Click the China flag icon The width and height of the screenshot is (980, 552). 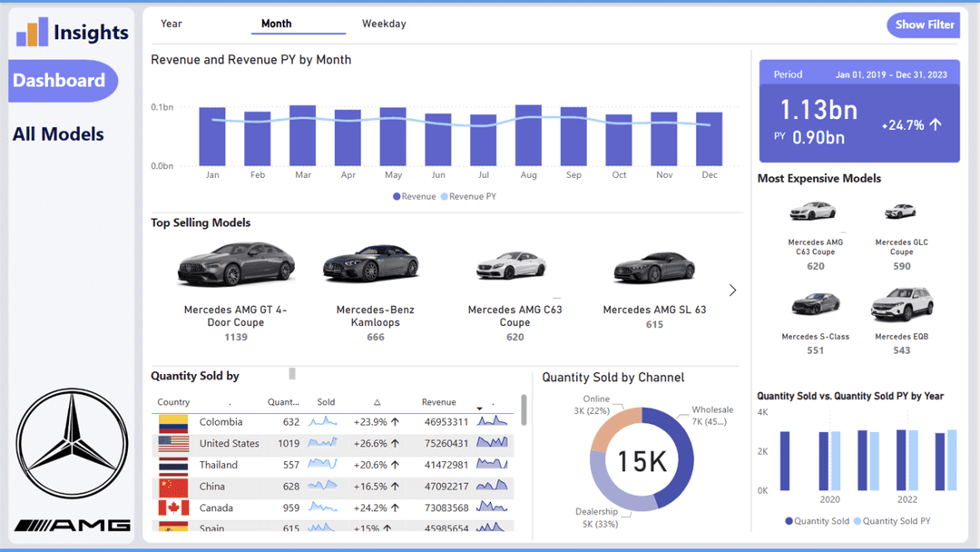tap(173, 487)
